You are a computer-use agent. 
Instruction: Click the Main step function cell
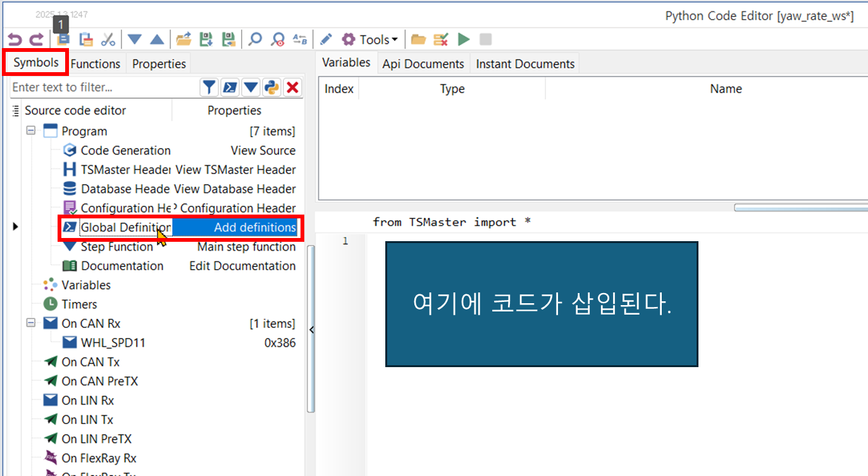point(246,247)
